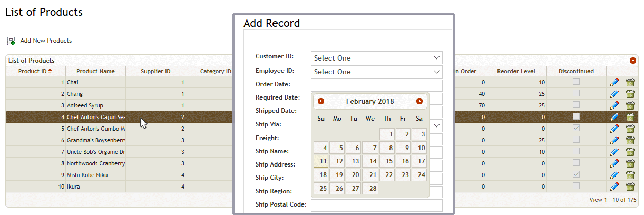The image size is (644, 215).
Task: Sort by Product Name column header
Action: [x=95, y=71]
